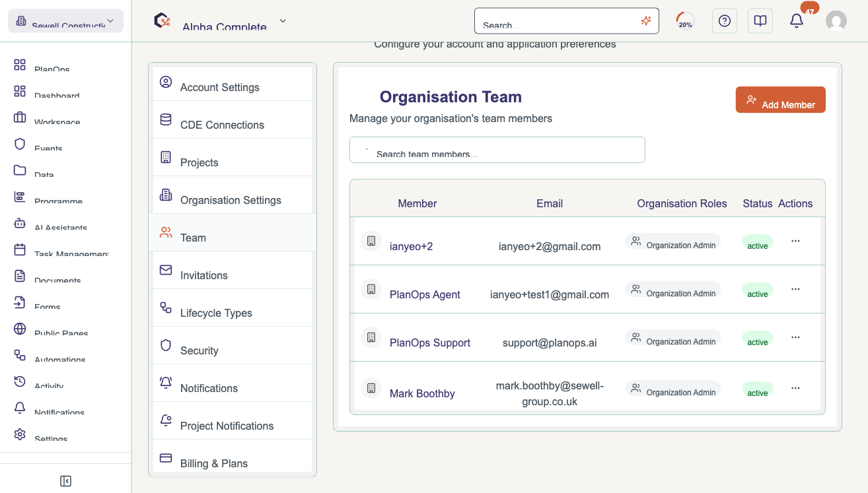Open actions menu for PlanOps Agent
The height and width of the screenshot is (493, 868).
795,289
